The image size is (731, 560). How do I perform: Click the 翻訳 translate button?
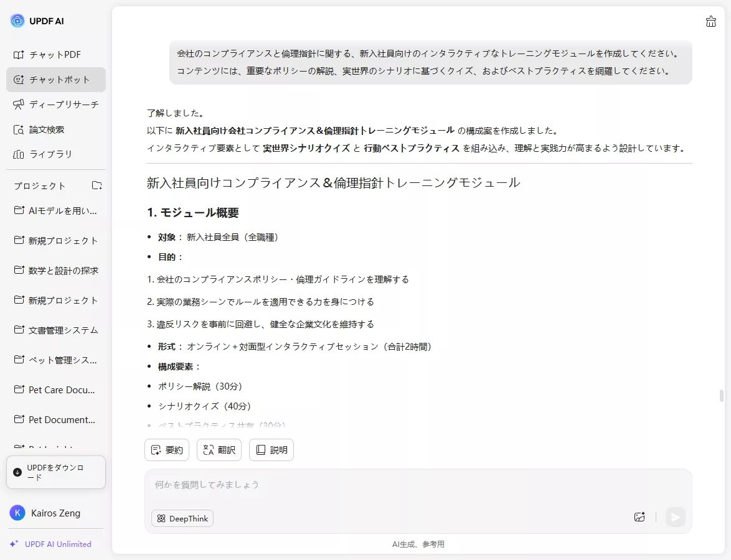coord(219,449)
